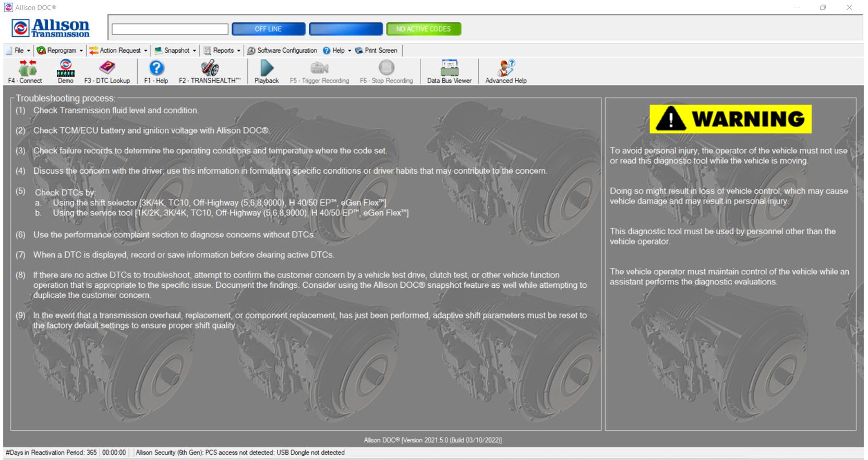Viewport: 868px width, 460px height.
Task: Click step 5 'Check DTCs by' text
Action: click(x=65, y=192)
